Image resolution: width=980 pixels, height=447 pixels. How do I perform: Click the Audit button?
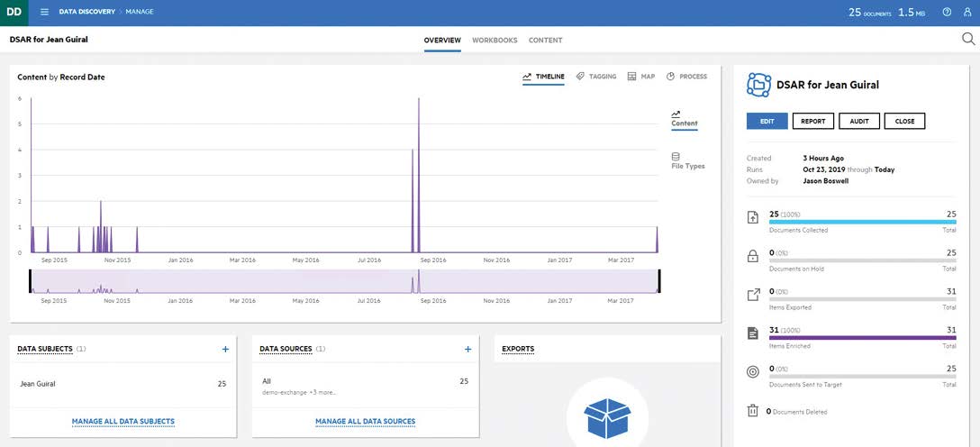click(859, 122)
